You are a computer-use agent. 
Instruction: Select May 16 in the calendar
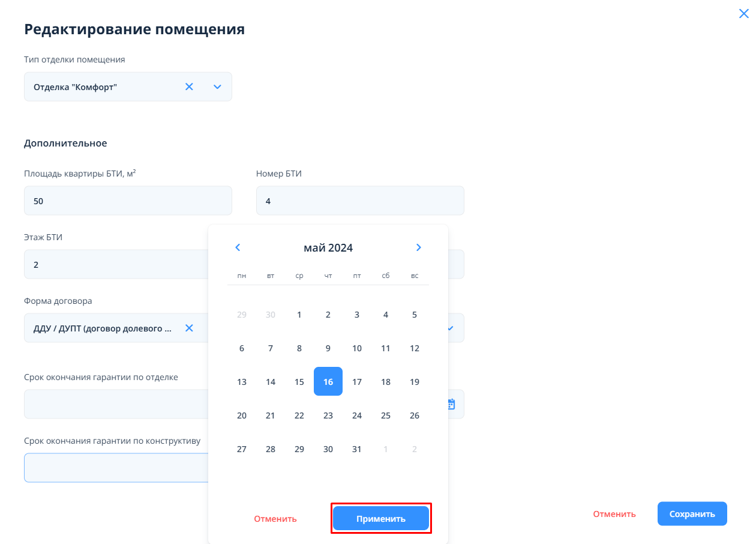(328, 382)
